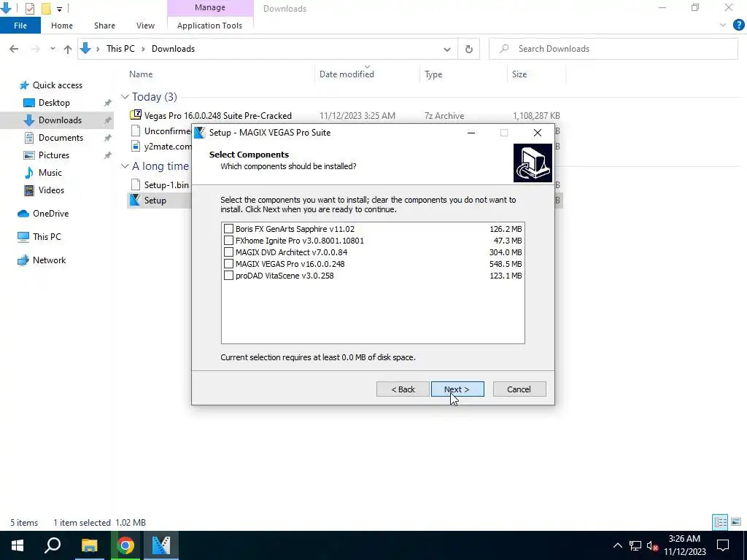
Task: Switch to details view icon
Action: (720, 522)
